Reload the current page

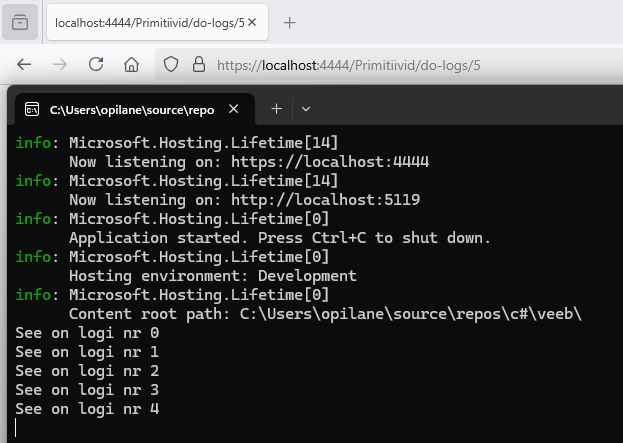pyautogui.click(x=96, y=64)
